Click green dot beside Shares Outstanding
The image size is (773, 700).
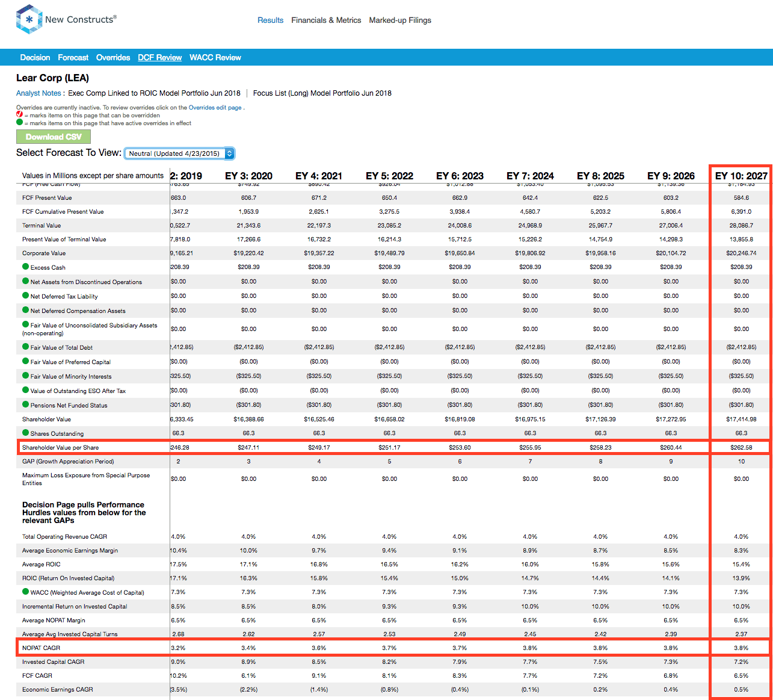click(x=25, y=433)
